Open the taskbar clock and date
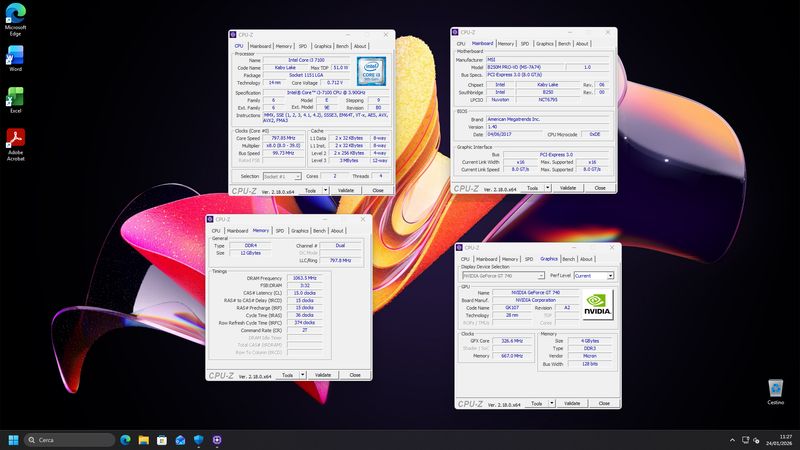 pos(779,440)
